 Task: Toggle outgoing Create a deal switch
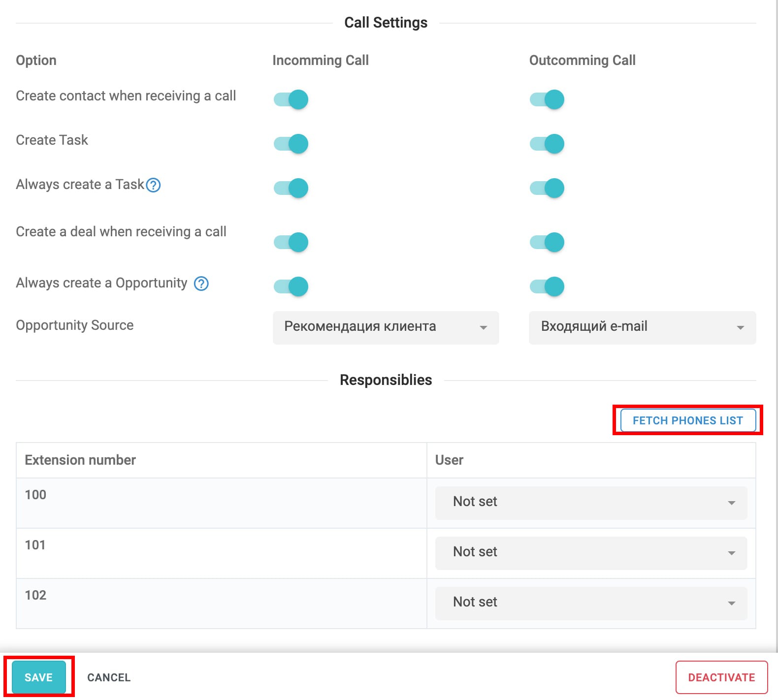coord(547,242)
